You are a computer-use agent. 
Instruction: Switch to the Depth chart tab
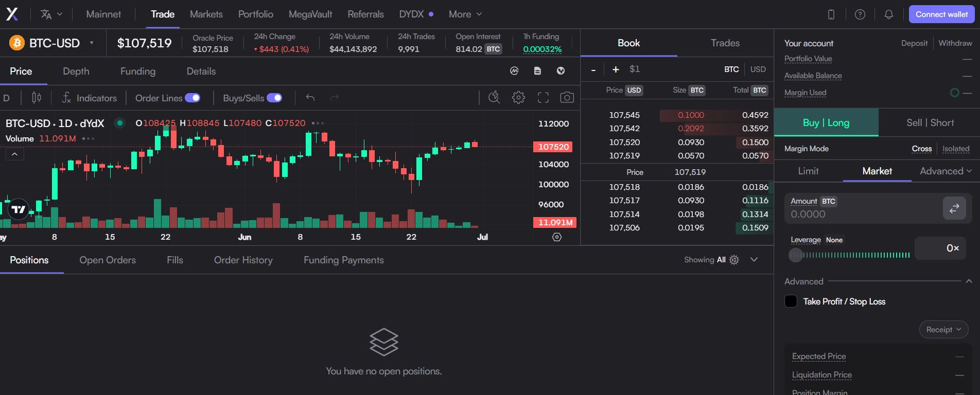(x=76, y=71)
